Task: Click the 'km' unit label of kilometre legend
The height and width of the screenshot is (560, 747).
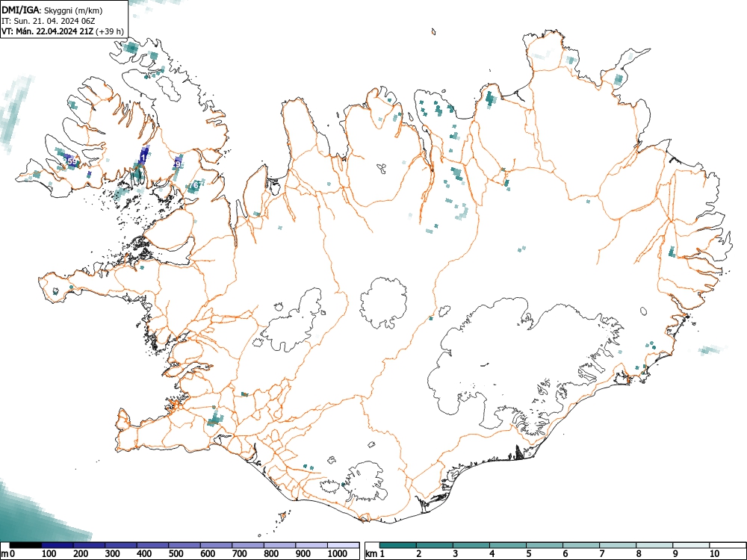Action: click(x=371, y=553)
